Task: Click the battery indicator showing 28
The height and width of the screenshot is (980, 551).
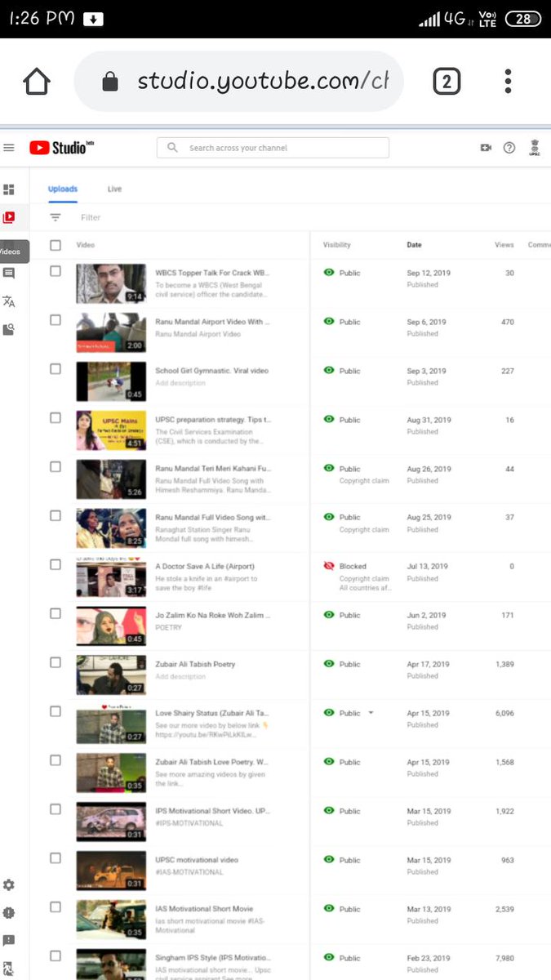Action: click(522, 19)
